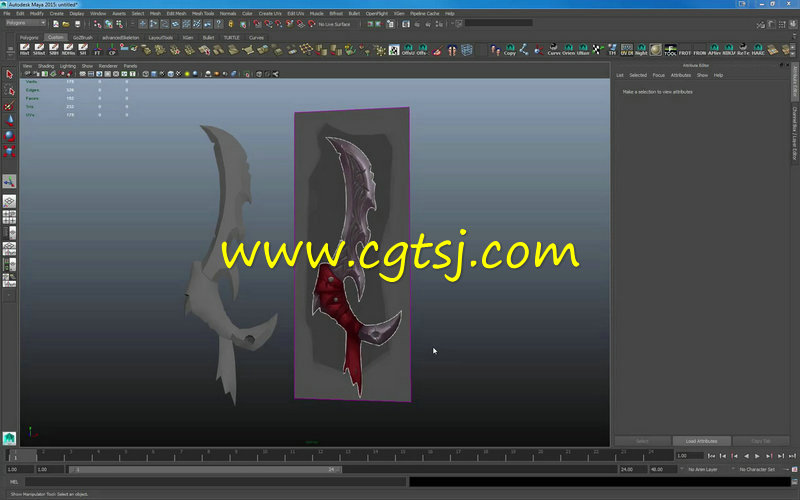800x500 pixels.
Task: Click the lattice cage shelf icon
Action: 466,49
